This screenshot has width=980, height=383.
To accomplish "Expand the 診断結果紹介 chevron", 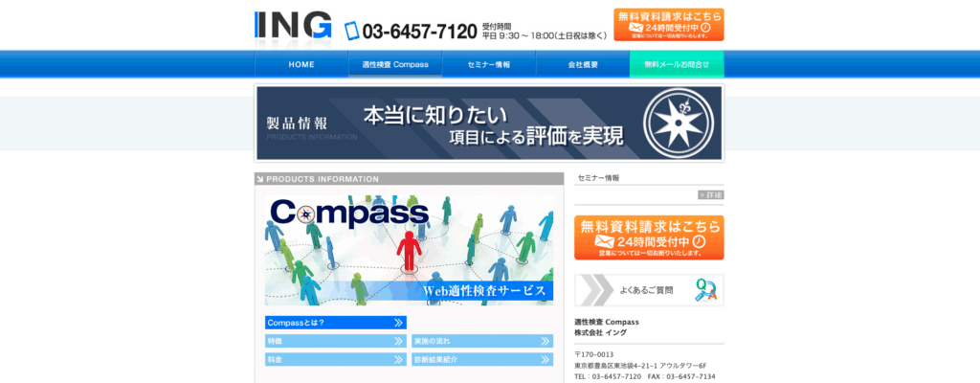I will click(545, 359).
